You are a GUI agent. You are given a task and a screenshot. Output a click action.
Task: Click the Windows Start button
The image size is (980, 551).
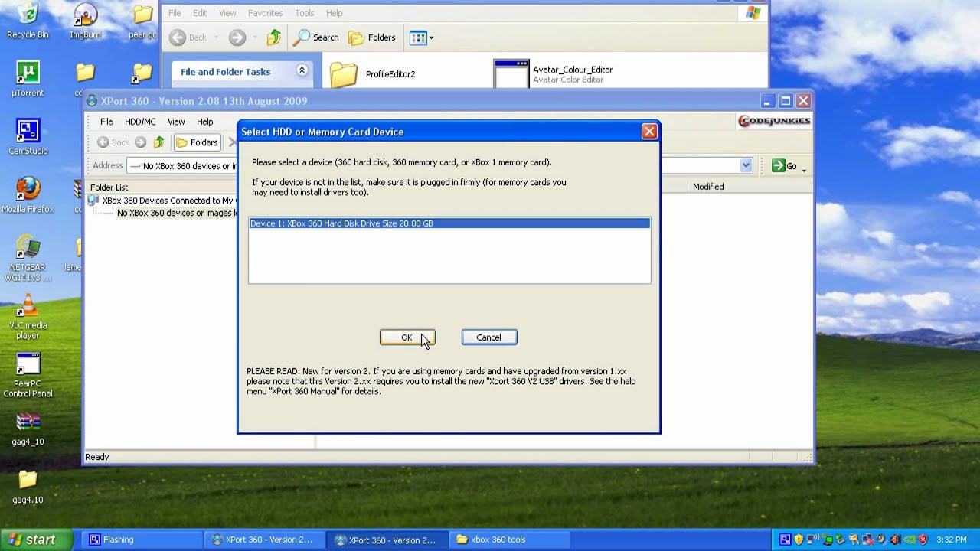[37, 540]
